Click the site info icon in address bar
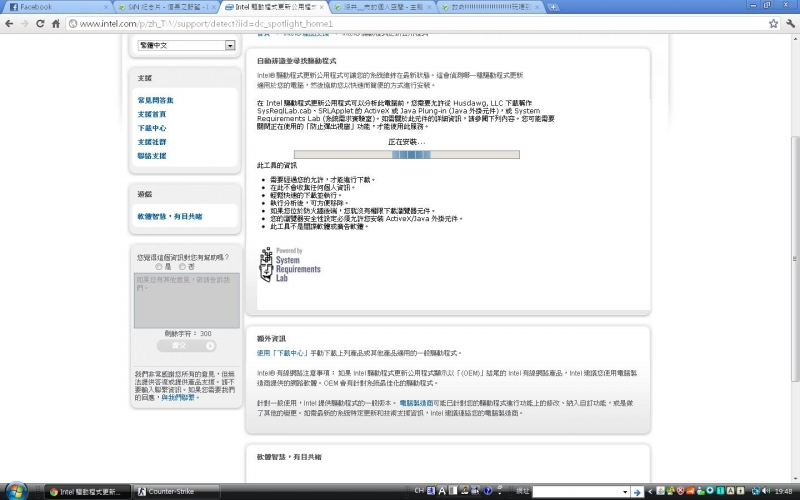This screenshot has width=800, height=500. pyautogui.click(x=73, y=23)
